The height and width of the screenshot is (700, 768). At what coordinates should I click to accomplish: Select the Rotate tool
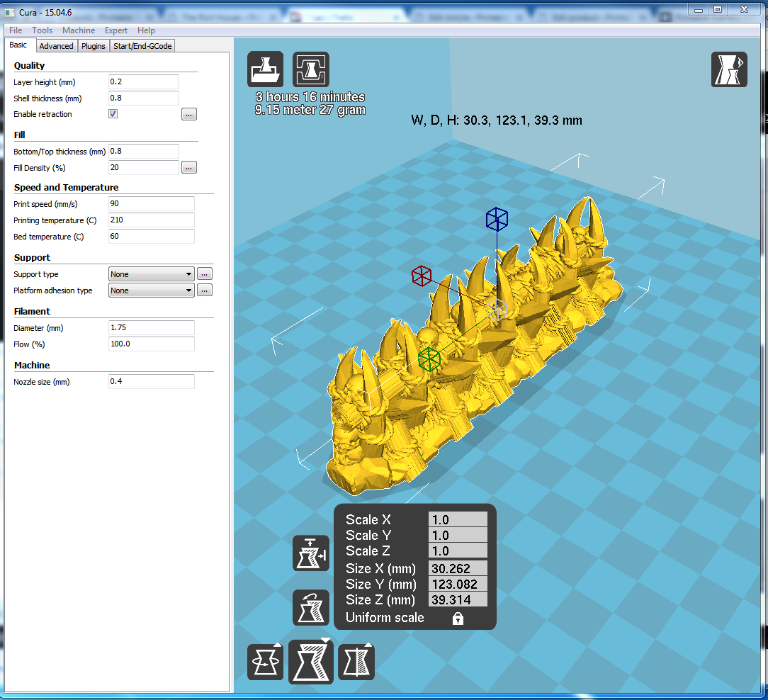coord(265,662)
